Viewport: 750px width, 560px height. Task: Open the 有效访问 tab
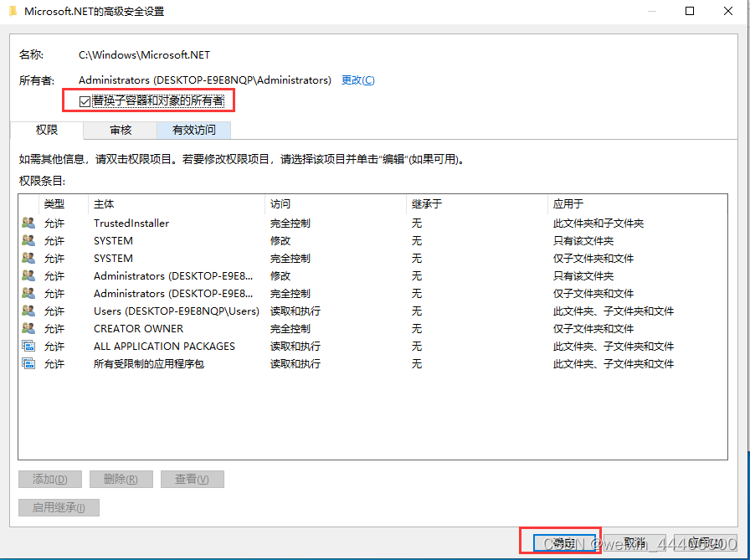[x=193, y=130]
